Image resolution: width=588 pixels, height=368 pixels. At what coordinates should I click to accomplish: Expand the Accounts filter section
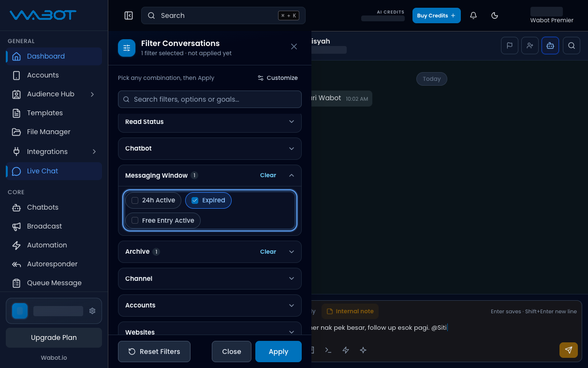tap(210, 305)
